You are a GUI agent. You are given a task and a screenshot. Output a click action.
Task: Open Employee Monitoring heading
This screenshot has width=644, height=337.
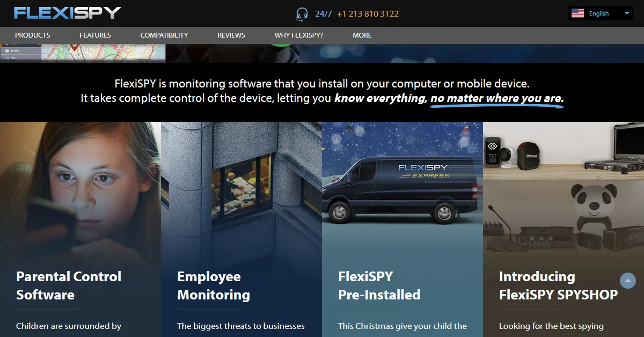214,285
